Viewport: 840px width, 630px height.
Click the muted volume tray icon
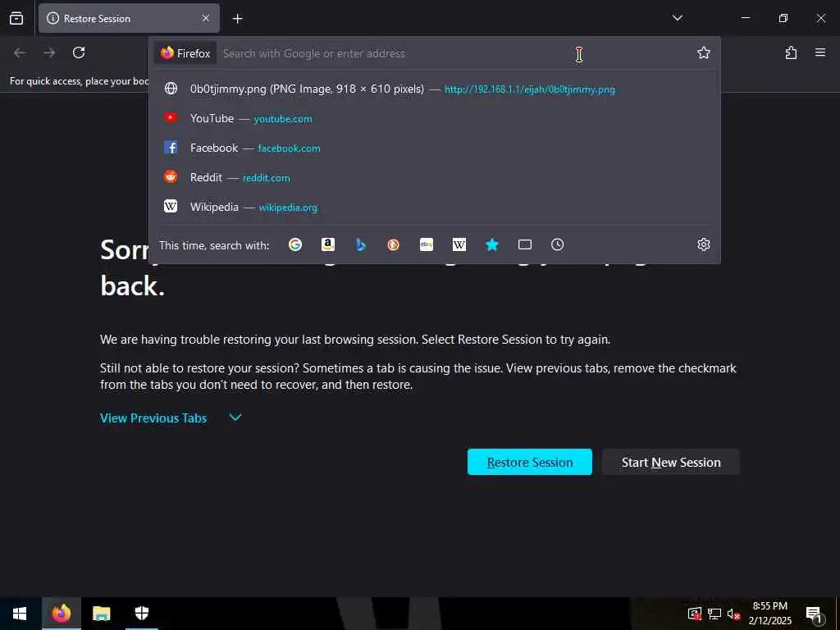pyautogui.click(x=733, y=614)
